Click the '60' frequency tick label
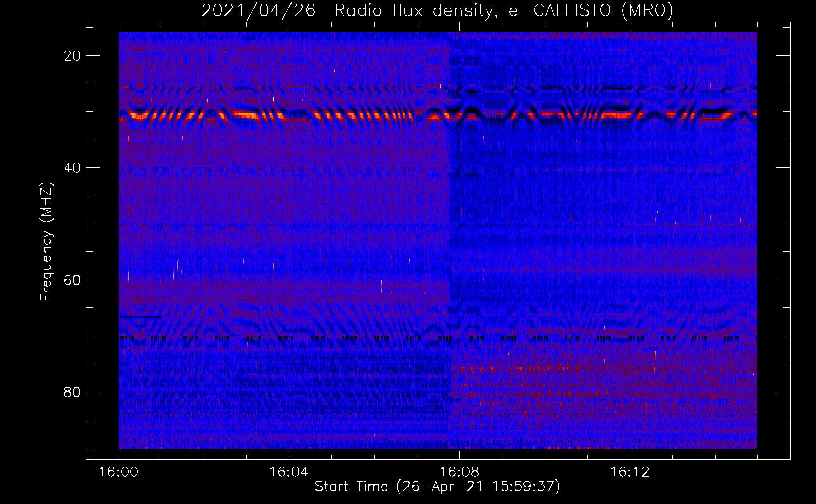 [x=73, y=280]
